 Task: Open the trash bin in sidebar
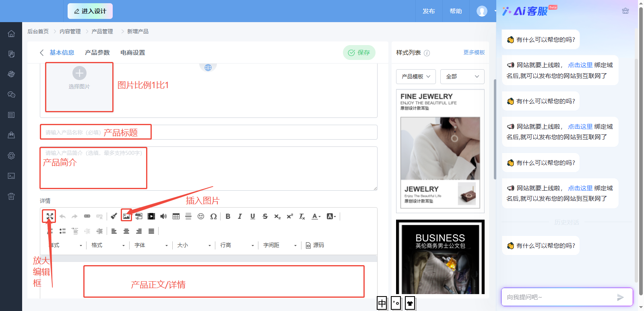[x=11, y=196]
